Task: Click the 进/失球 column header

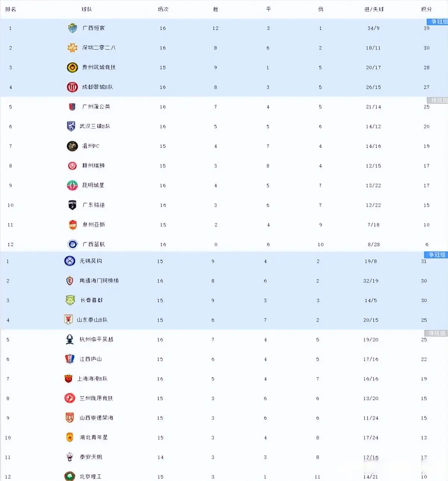Action: [374, 9]
